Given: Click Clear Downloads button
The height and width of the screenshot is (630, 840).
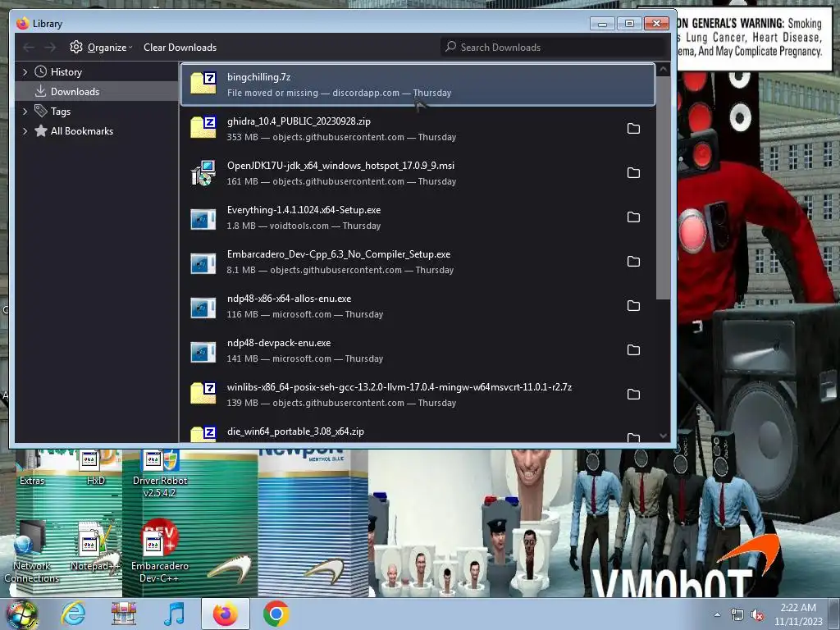Looking at the screenshot, I should point(180,47).
